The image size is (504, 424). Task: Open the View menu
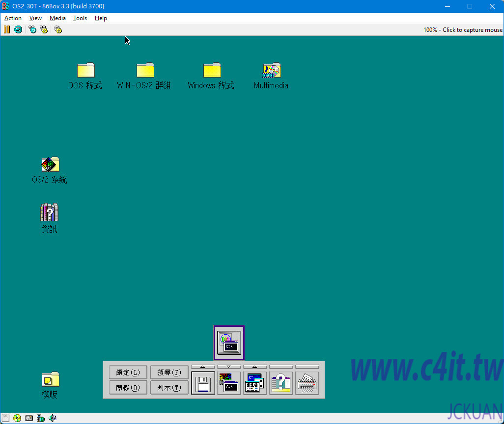coord(35,18)
